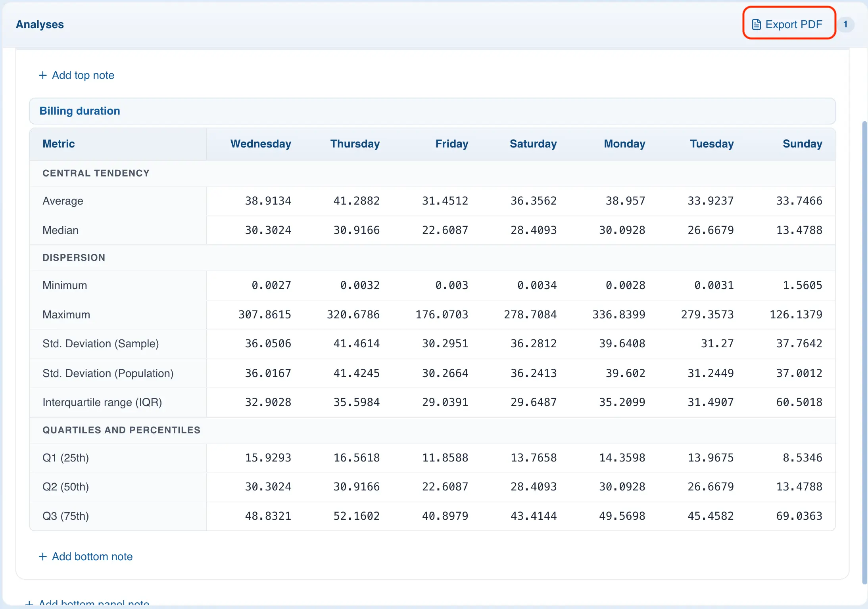Collapse the DISPERSION group
The image size is (868, 609).
point(74,257)
